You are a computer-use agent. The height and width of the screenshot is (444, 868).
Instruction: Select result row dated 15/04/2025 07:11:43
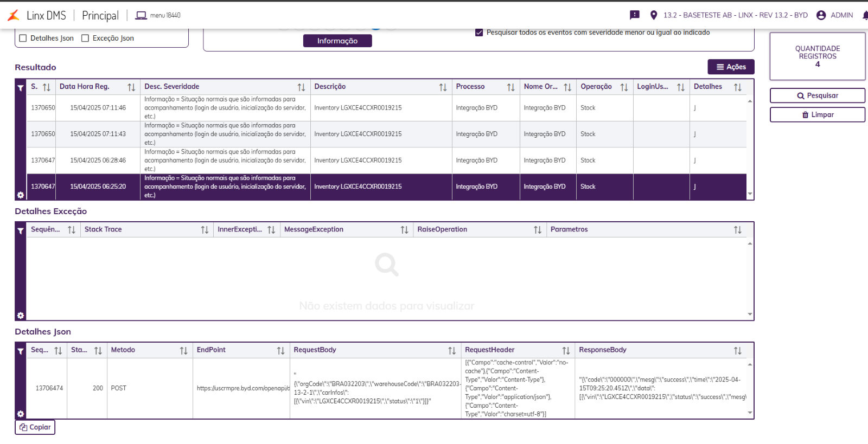point(387,134)
